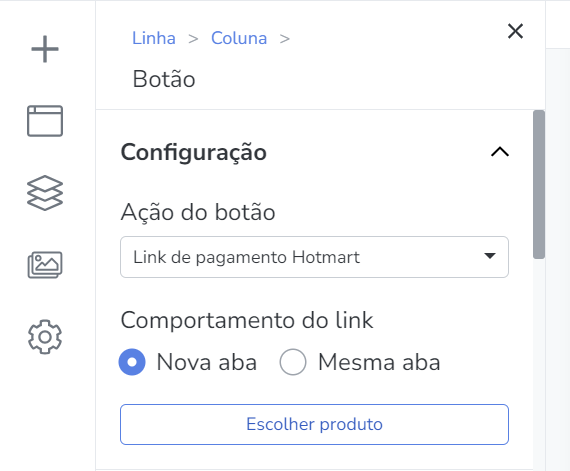The height and width of the screenshot is (471, 570).
Task: Click the plus icon to add an element
Action: point(45,49)
